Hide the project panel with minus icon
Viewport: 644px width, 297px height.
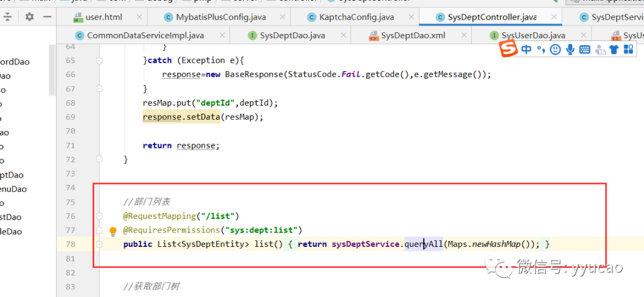pyautogui.click(x=47, y=17)
